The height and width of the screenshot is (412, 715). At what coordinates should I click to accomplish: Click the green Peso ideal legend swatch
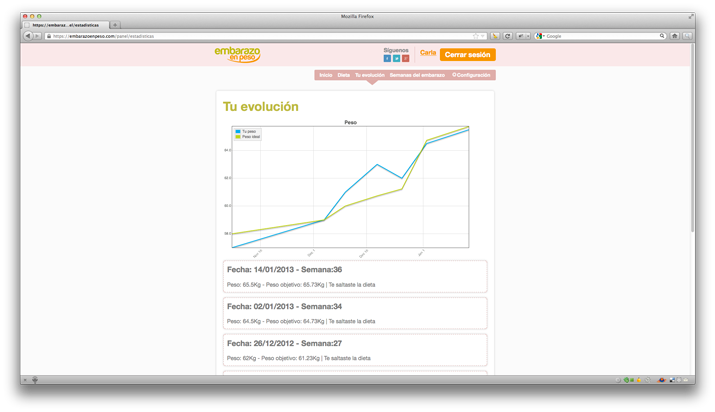coord(238,136)
